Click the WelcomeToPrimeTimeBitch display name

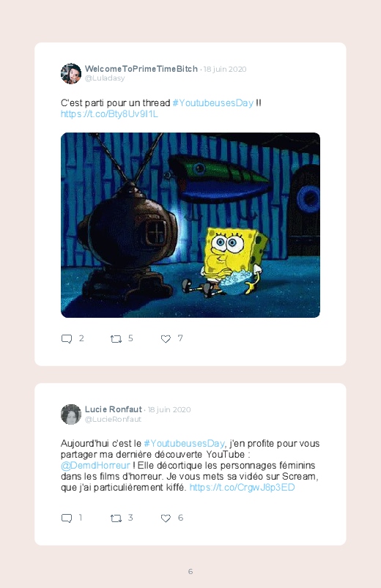[141, 69]
